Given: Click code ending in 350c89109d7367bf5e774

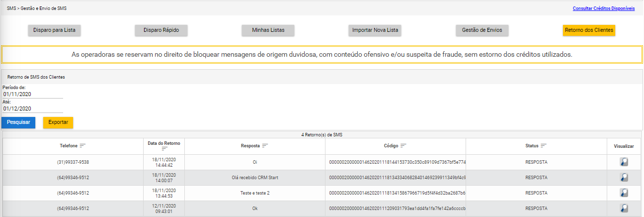Looking at the screenshot, I should click(x=397, y=162).
